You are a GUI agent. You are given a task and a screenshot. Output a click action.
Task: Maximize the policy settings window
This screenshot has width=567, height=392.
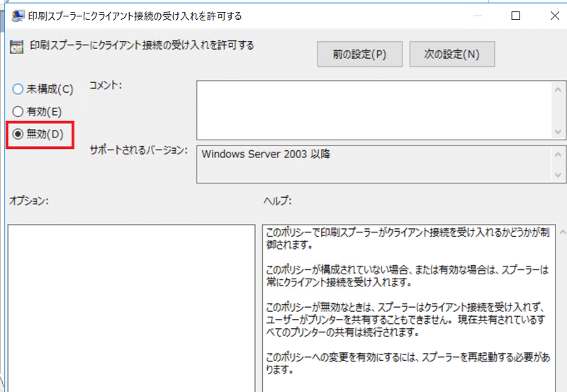pos(516,16)
